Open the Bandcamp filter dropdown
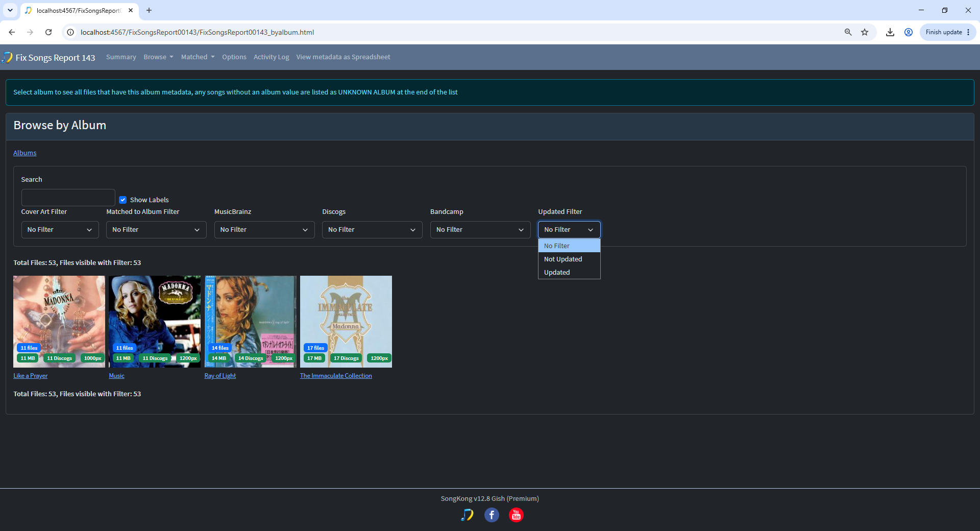 point(480,230)
